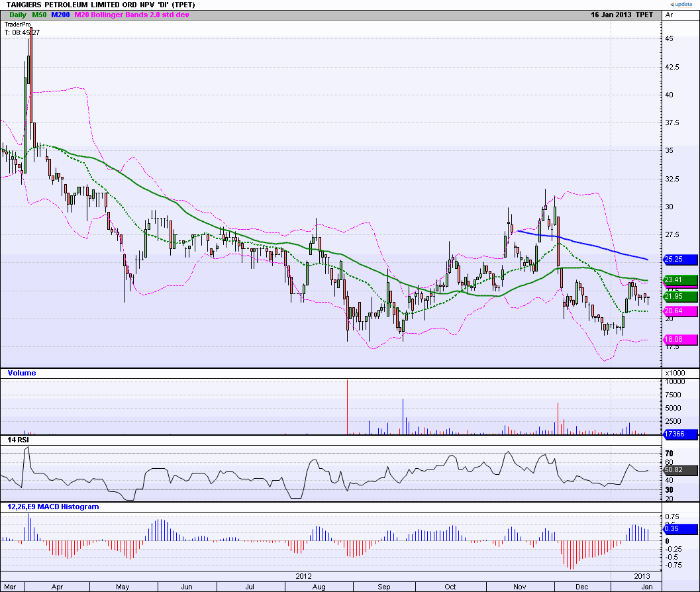Click the 17366 volume value tag
This screenshot has height=592, width=700.
(681, 434)
